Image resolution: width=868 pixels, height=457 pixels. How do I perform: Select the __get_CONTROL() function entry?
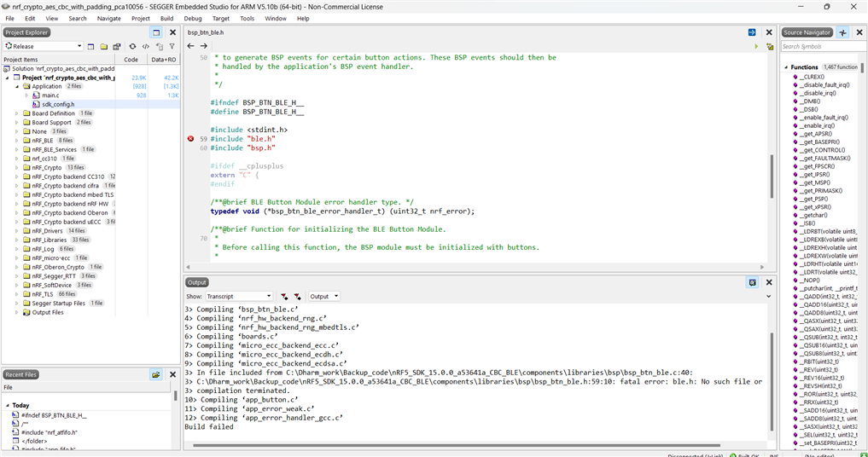[822, 150]
